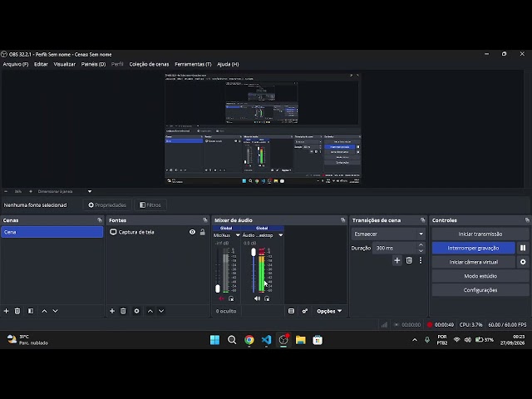Decrease transition duration with down arrow
Screen dimensions: 532x399
click(x=421, y=251)
